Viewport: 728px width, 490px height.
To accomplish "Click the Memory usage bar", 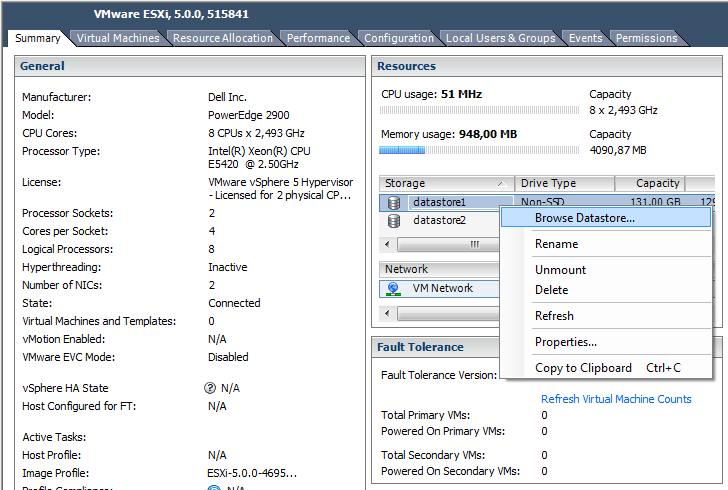I will [x=479, y=150].
